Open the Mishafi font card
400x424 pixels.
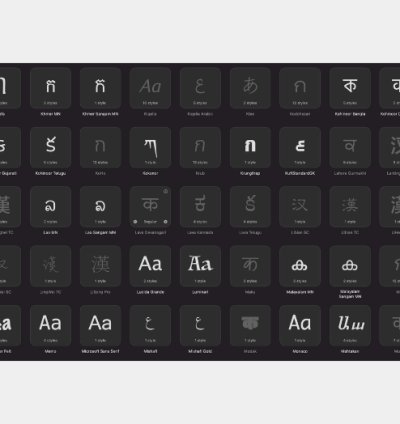[150, 326]
